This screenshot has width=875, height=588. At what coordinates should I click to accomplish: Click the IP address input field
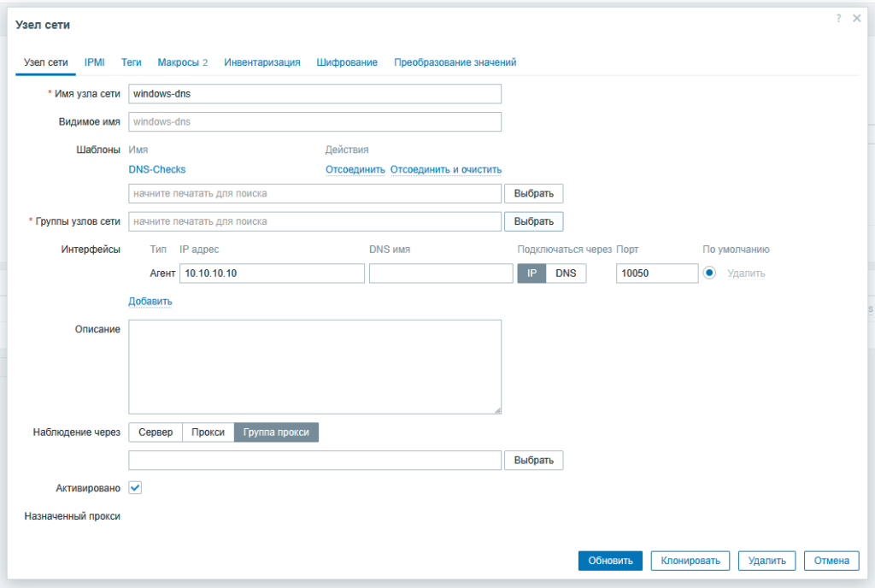click(x=272, y=273)
